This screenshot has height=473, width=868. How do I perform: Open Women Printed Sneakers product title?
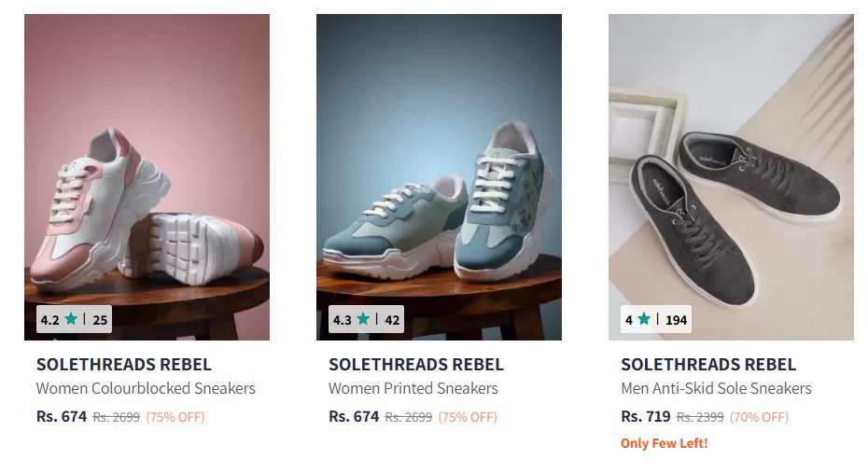click(413, 388)
